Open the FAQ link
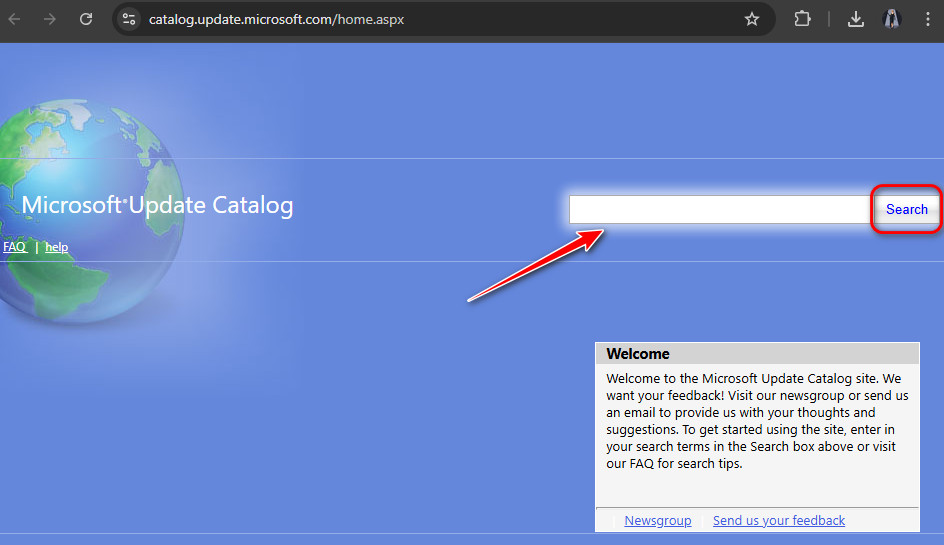944x545 pixels. tap(14, 247)
